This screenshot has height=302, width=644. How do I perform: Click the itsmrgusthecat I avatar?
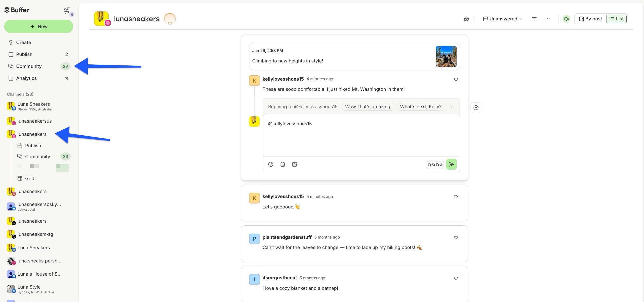click(254, 280)
